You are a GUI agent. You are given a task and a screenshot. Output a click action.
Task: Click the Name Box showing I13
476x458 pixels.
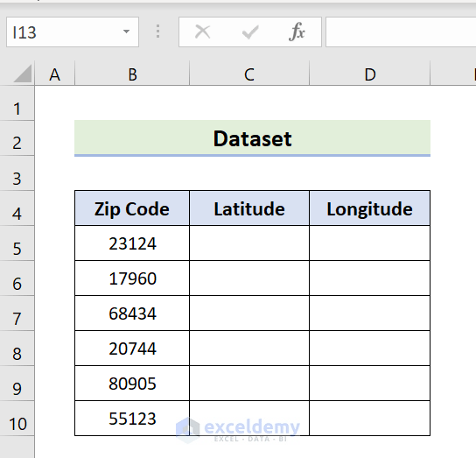[73, 32]
